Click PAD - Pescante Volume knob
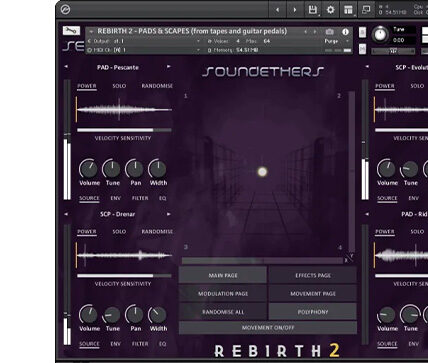428x363 pixels. [89, 169]
